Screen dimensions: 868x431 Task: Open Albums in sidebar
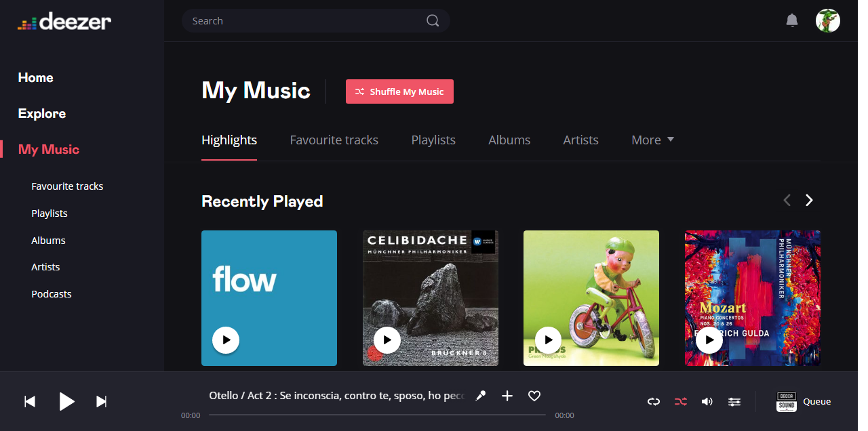click(x=48, y=241)
